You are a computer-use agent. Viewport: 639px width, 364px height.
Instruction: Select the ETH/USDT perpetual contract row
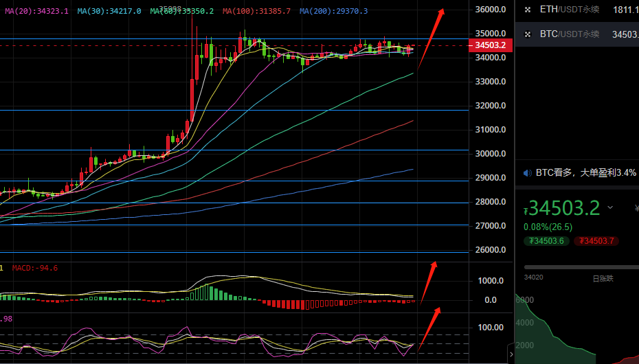(x=577, y=10)
